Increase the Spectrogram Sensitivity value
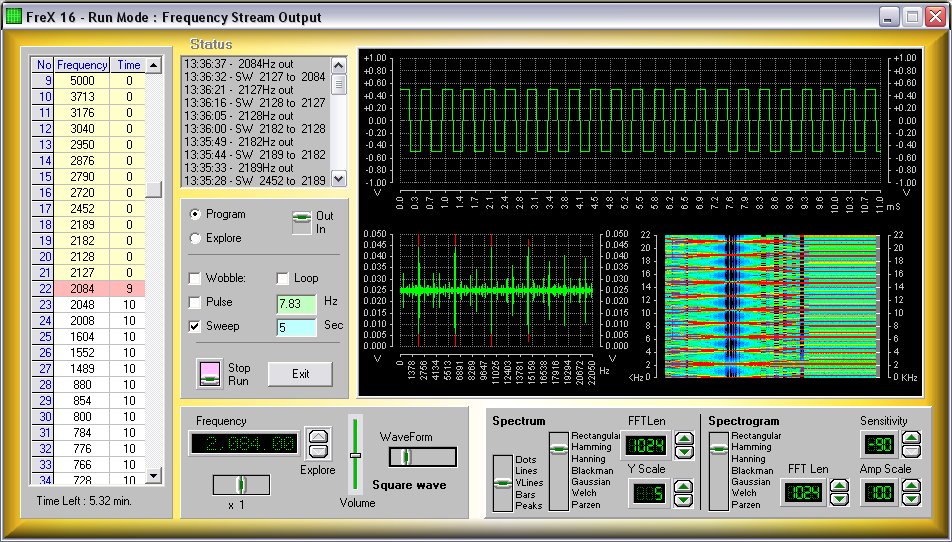 [x=911, y=438]
